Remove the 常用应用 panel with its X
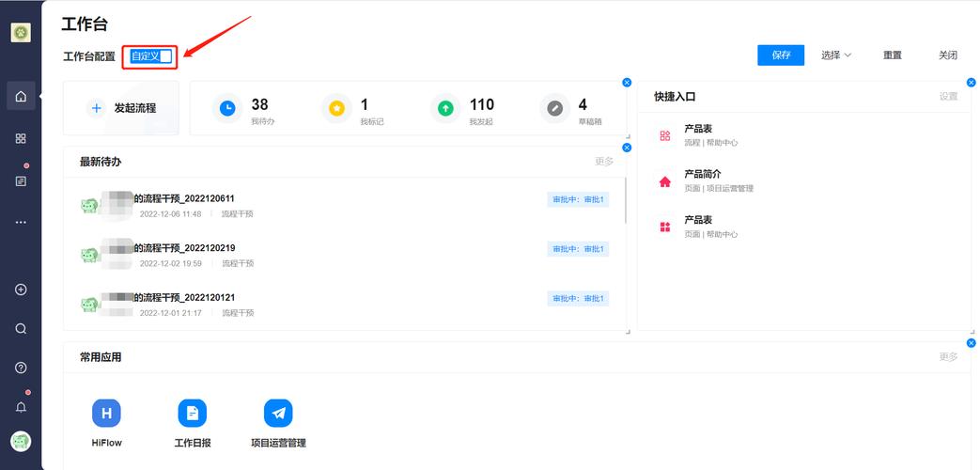The height and width of the screenshot is (470, 980). point(971,343)
